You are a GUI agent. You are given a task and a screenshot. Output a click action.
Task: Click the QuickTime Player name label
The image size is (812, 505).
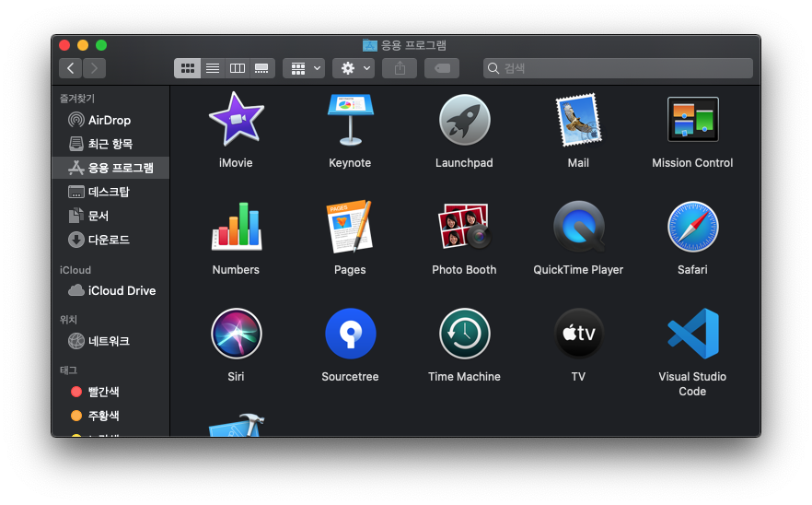578,270
